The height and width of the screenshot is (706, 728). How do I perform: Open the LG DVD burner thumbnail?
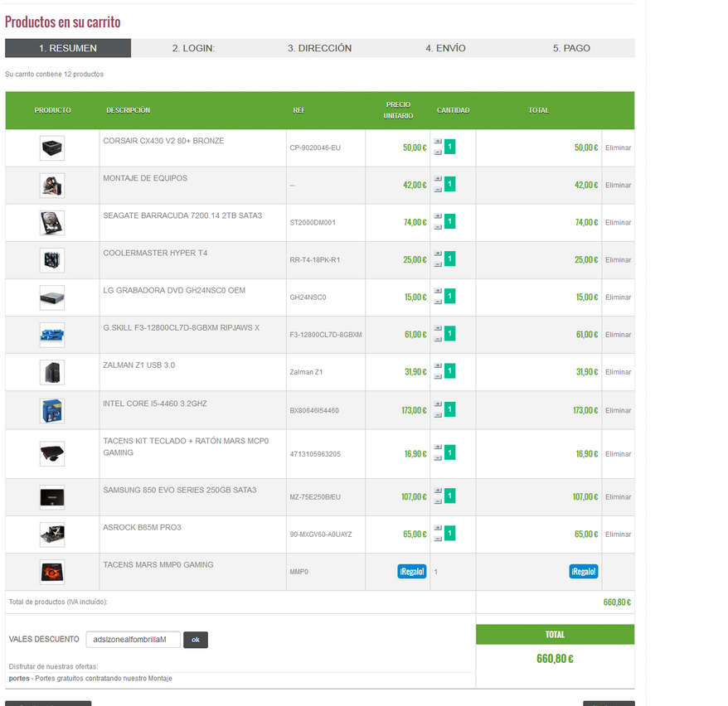click(x=52, y=297)
